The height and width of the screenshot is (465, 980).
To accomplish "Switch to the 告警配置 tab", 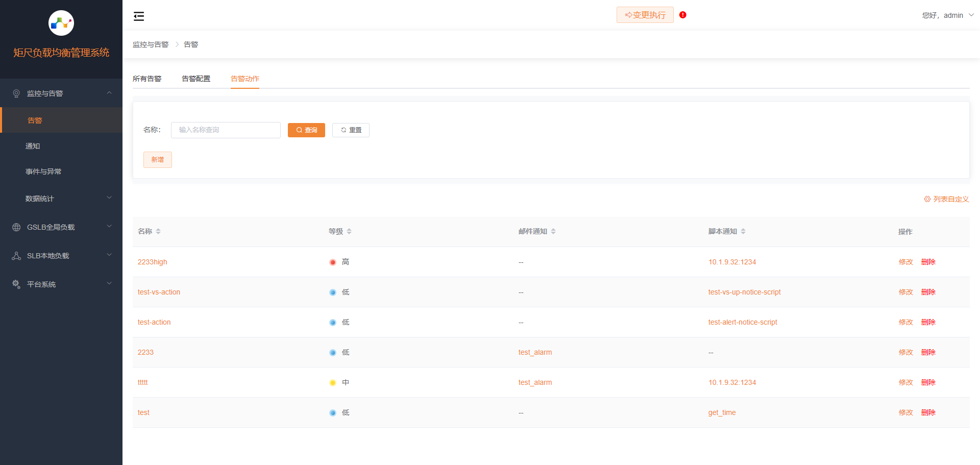I will [x=196, y=79].
